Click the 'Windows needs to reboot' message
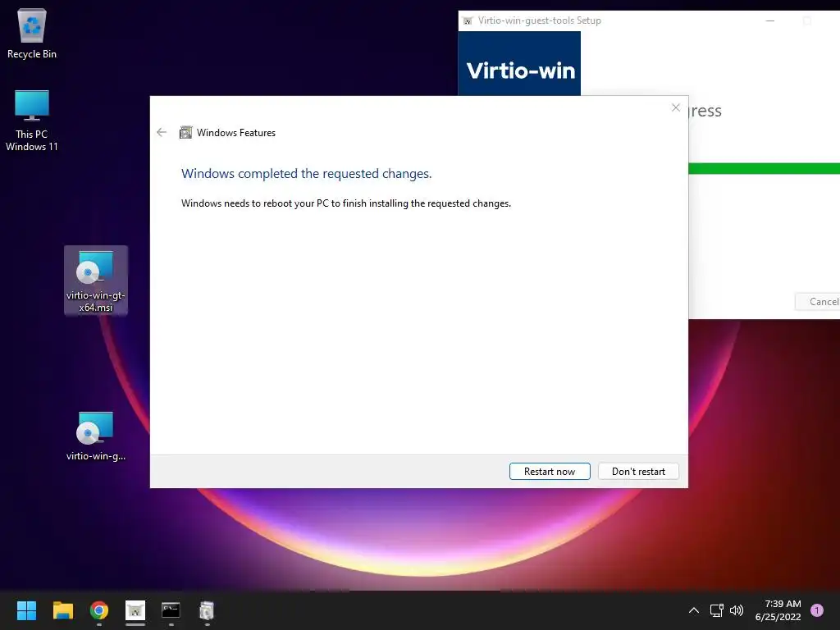The image size is (840, 630). (x=346, y=203)
